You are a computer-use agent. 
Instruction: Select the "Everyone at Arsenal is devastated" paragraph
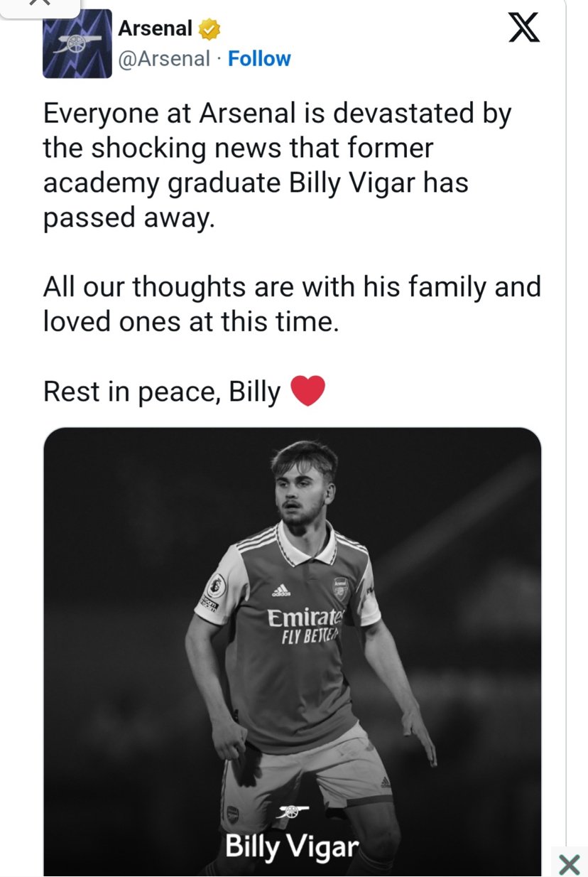click(x=277, y=165)
